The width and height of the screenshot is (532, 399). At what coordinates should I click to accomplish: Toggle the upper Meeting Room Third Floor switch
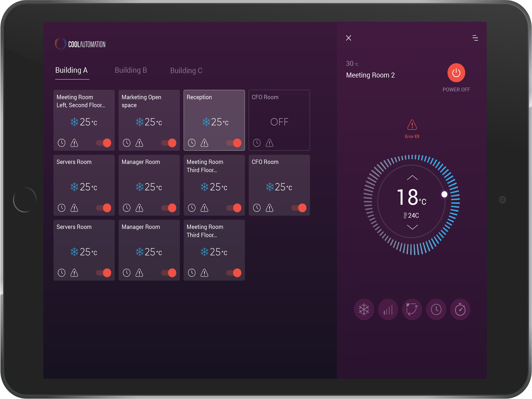[x=234, y=208]
